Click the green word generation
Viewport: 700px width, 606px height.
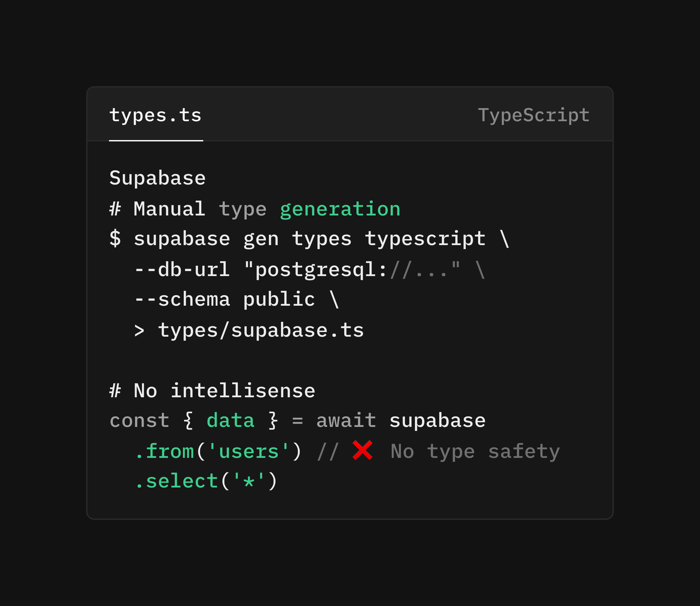click(340, 209)
